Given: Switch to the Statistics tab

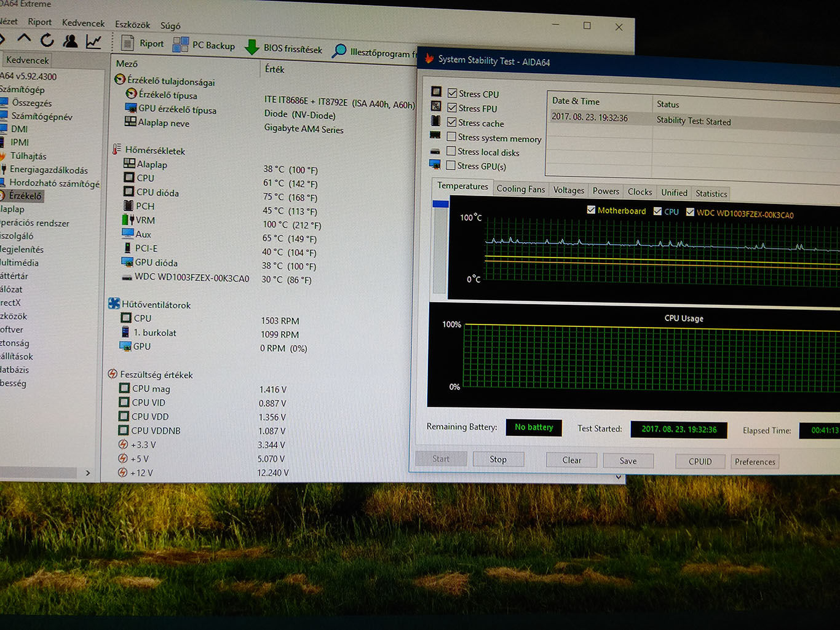Looking at the screenshot, I should tap(711, 194).
